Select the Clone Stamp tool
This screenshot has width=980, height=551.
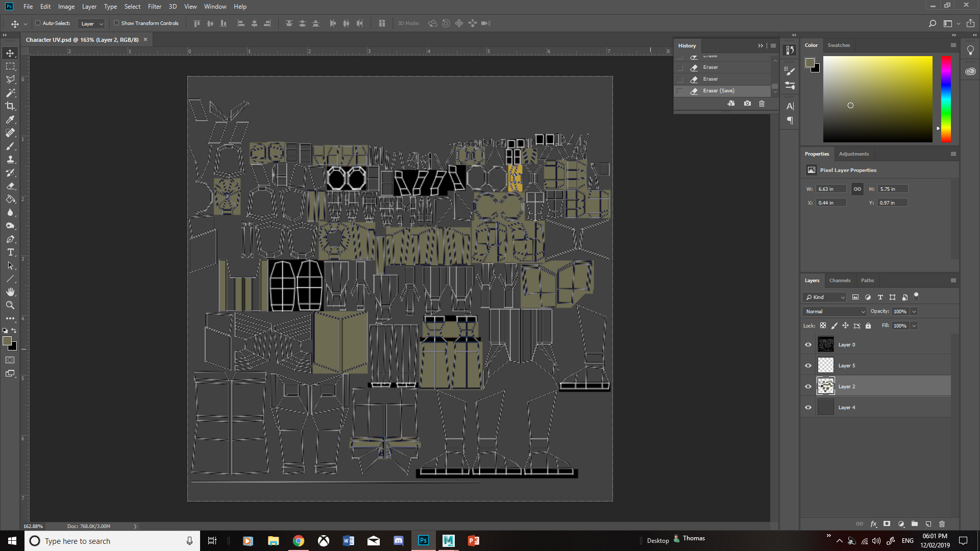(x=10, y=159)
